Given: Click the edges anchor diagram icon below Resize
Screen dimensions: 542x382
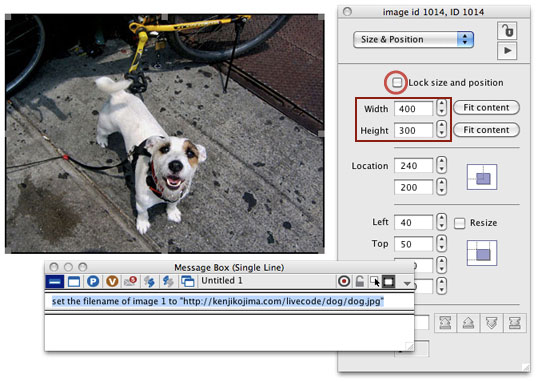Looking at the screenshot, I should (x=482, y=253).
